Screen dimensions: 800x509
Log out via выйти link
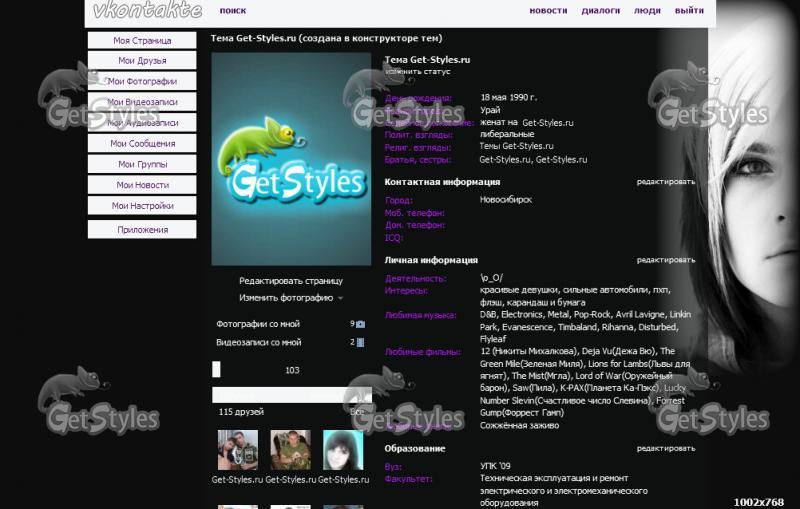pos(689,10)
